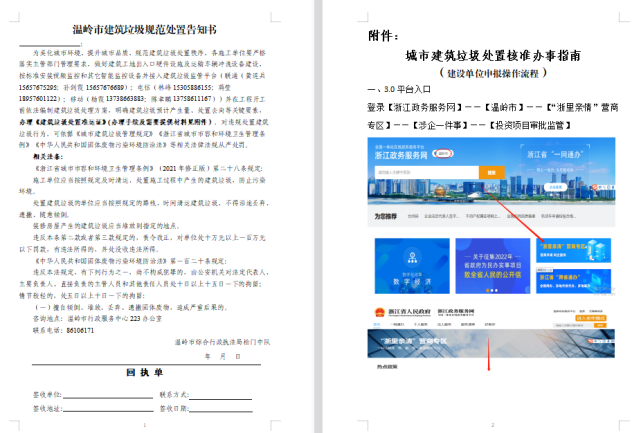Select the 为您推荐 section label
The height and width of the screenshot is (433, 641).
[x=387, y=215]
